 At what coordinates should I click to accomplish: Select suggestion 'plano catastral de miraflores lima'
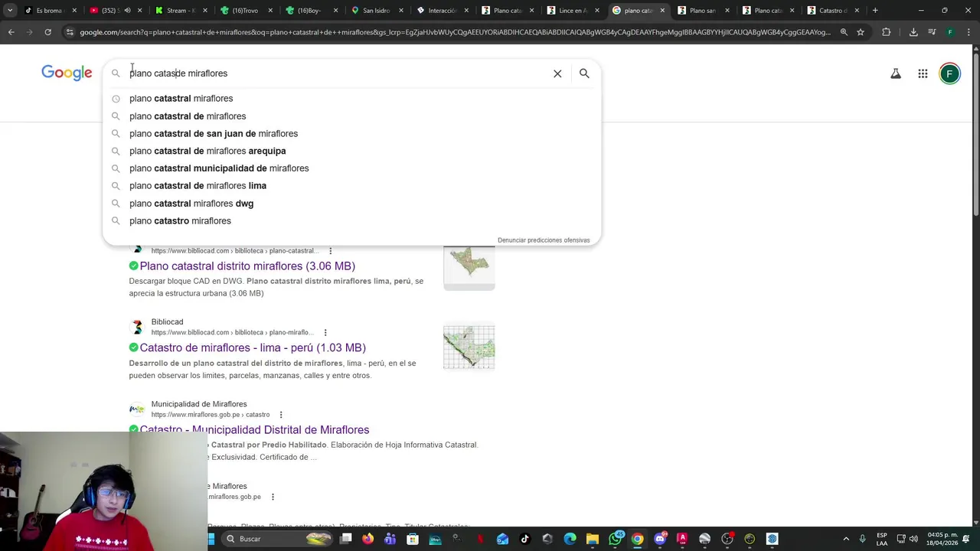click(351, 185)
